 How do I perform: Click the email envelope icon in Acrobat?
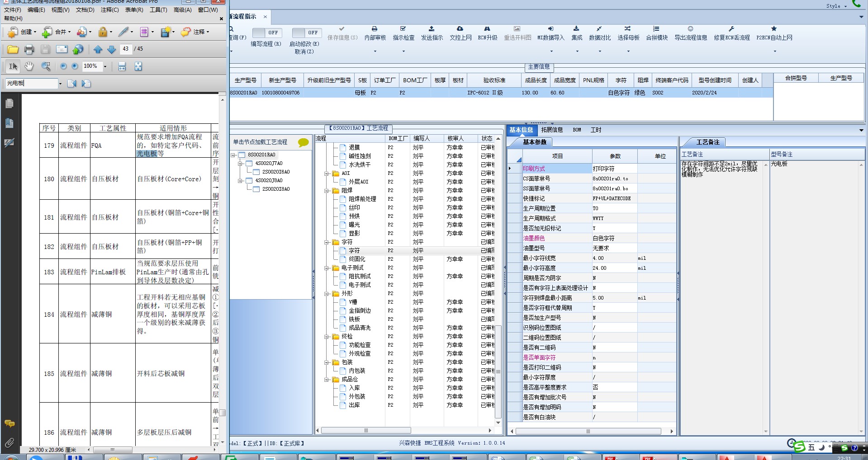pyautogui.click(x=62, y=49)
